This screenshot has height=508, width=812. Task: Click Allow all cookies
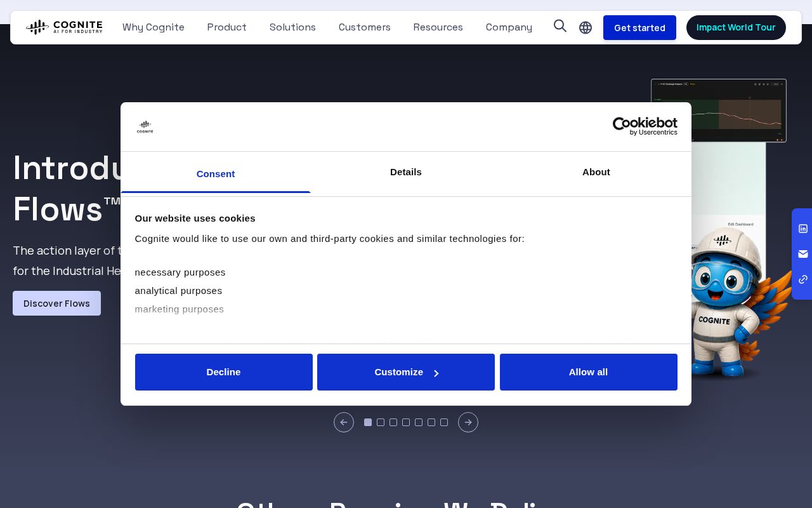coord(589,372)
